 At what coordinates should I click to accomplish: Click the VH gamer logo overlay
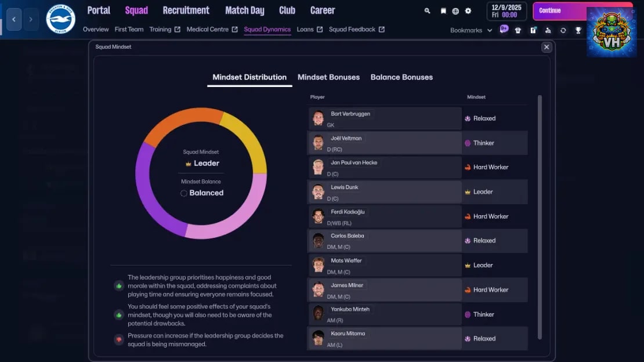(x=612, y=32)
